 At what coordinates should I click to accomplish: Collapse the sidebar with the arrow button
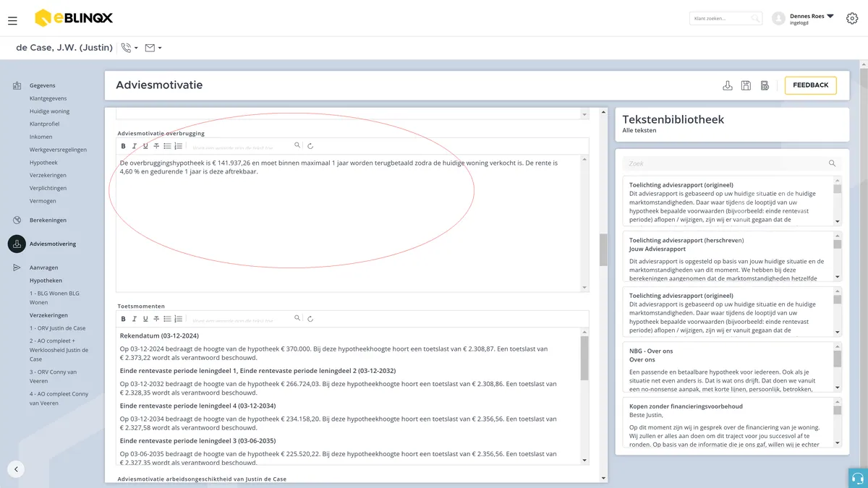coord(16,468)
